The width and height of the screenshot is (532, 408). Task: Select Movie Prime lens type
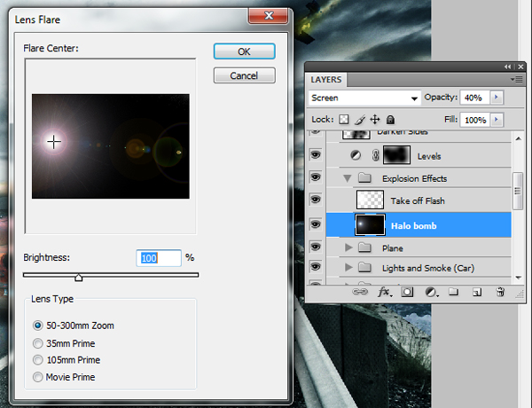[37, 377]
